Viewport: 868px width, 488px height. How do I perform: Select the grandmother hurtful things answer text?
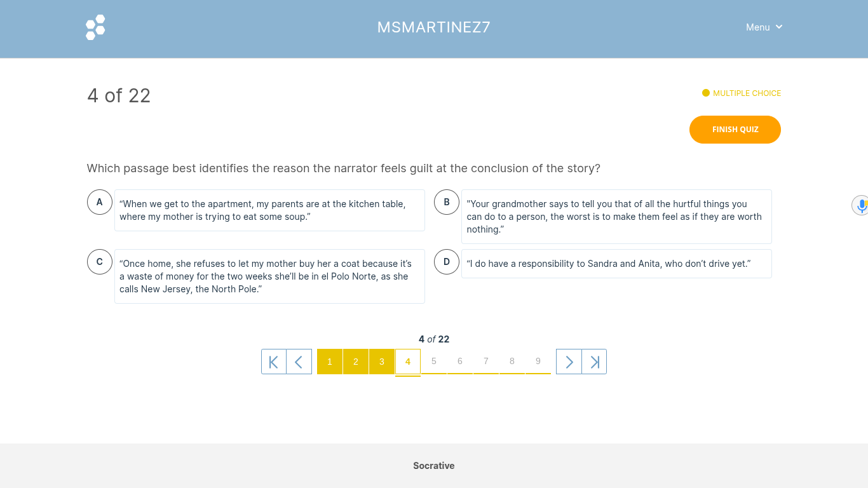[x=616, y=217]
